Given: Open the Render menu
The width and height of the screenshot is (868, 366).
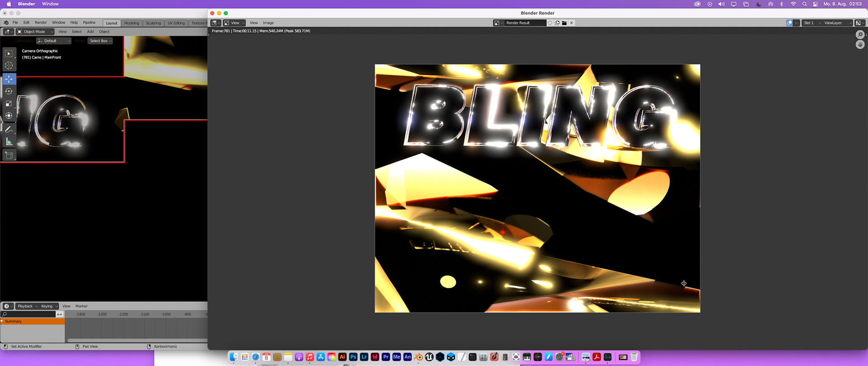Looking at the screenshot, I should pyautogui.click(x=41, y=23).
